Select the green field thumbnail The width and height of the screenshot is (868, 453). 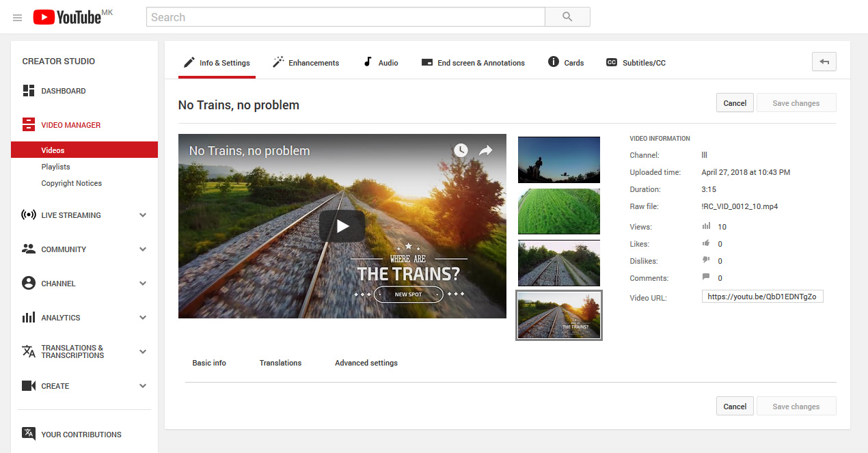click(x=558, y=211)
